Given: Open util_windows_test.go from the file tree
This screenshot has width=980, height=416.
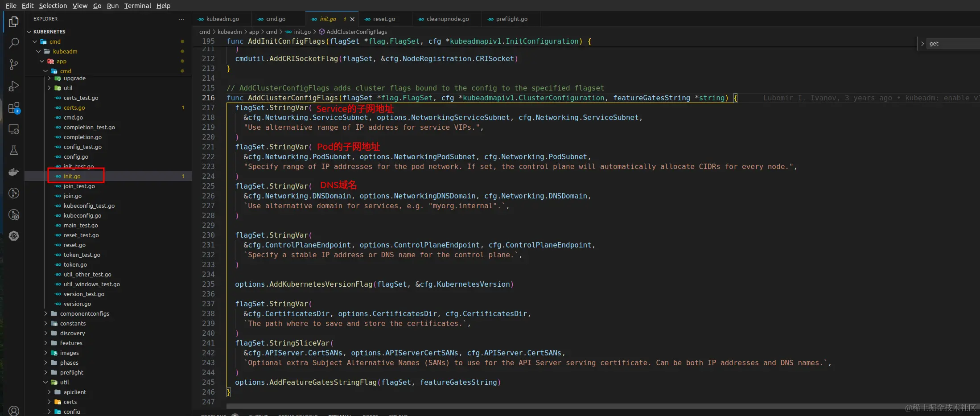Looking at the screenshot, I should point(108,284).
